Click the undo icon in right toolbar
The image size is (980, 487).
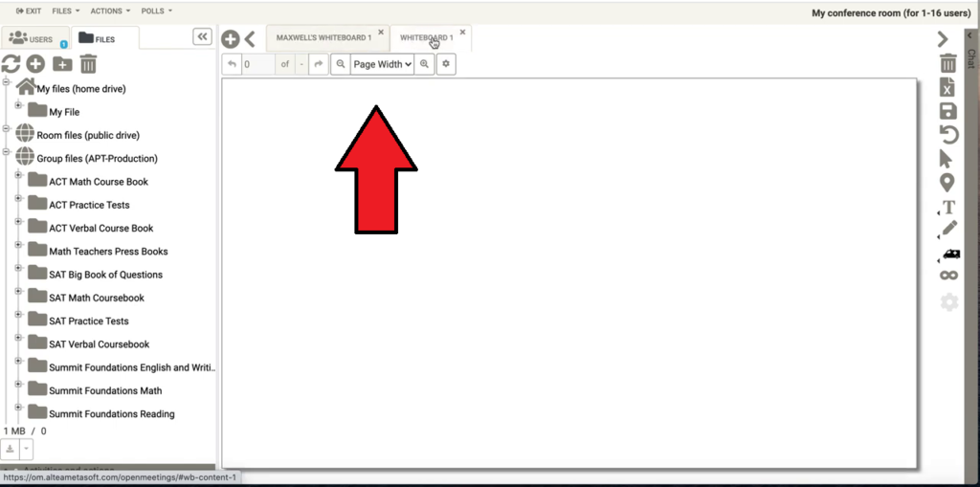[x=948, y=135]
